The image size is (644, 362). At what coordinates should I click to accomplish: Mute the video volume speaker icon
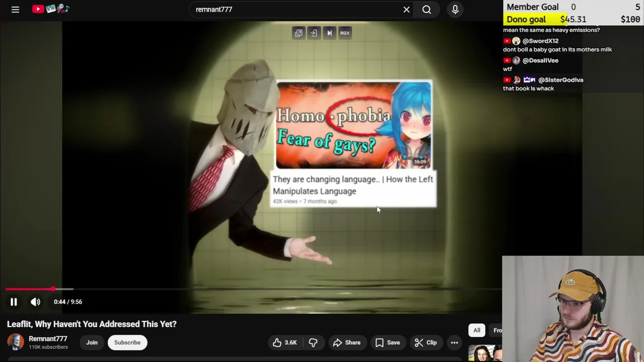point(35,302)
